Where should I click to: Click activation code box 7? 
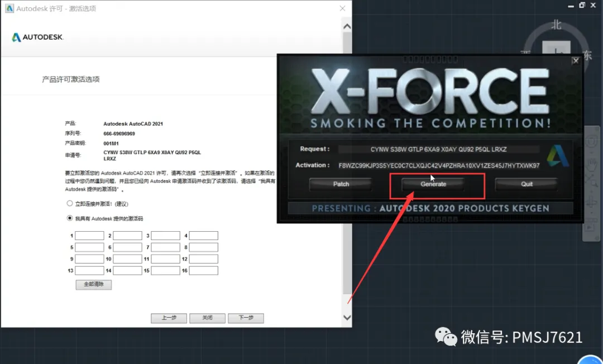[x=165, y=247]
